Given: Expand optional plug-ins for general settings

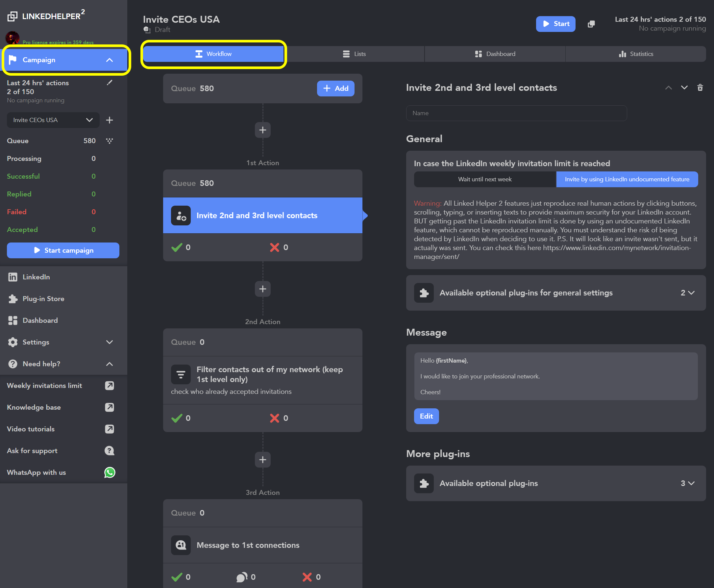Looking at the screenshot, I should pyautogui.click(x=556, y=293).
